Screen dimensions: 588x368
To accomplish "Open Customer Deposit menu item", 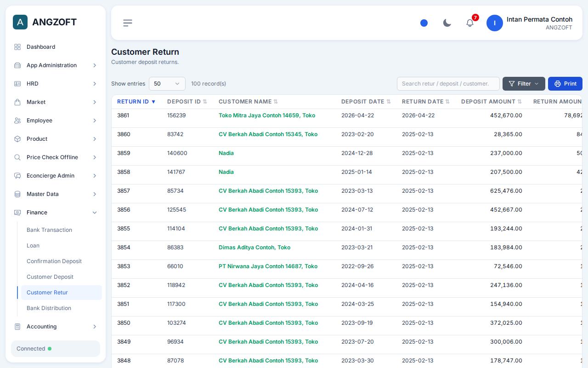I will (x=62, y=277).
